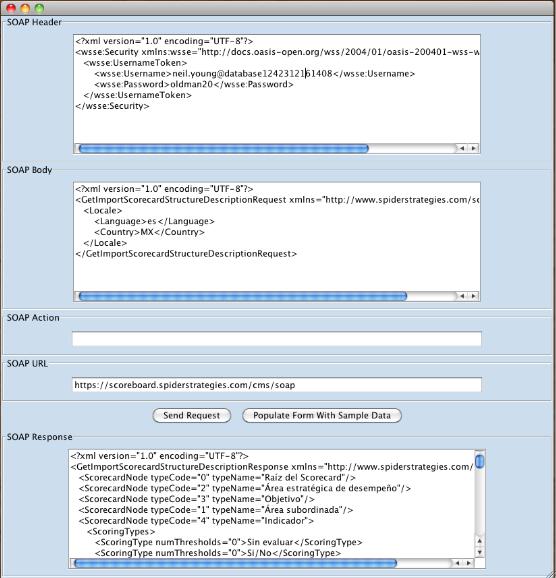Click the wsse:Username line in SOAP Header
This screenshot has height=578, width=556.
(x=254, y=74)
